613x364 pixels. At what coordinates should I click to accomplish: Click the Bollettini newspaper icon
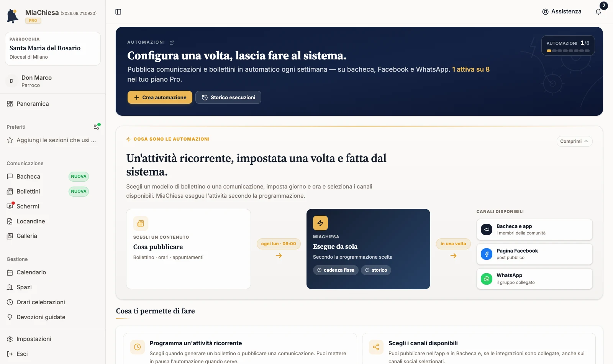tap(10, 192)
